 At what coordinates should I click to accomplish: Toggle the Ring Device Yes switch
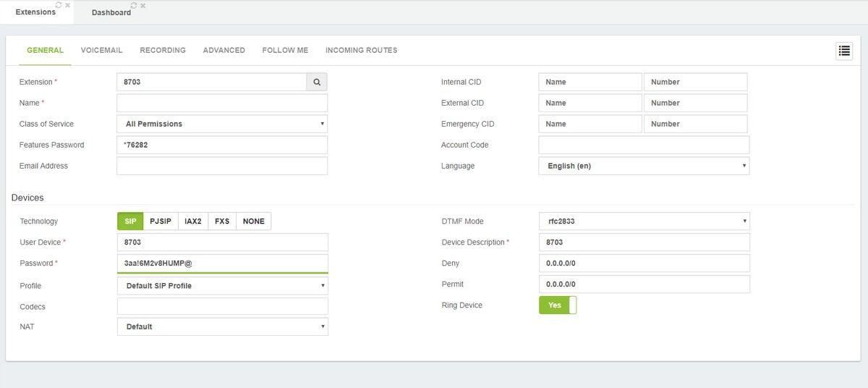coord(558,305)
